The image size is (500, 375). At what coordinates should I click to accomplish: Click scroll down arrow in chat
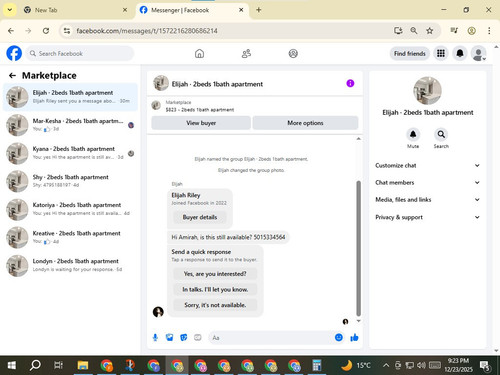(x=359, y=321)
